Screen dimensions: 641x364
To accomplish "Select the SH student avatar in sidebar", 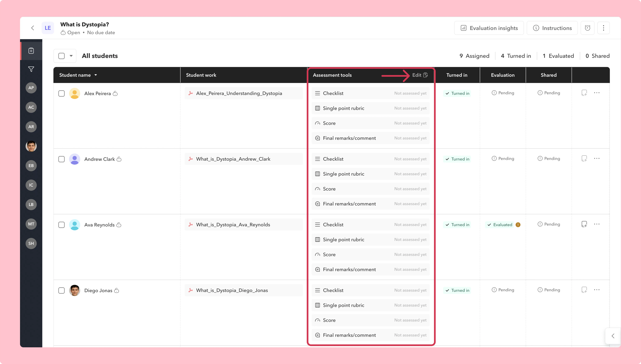I will coord(31,244).
